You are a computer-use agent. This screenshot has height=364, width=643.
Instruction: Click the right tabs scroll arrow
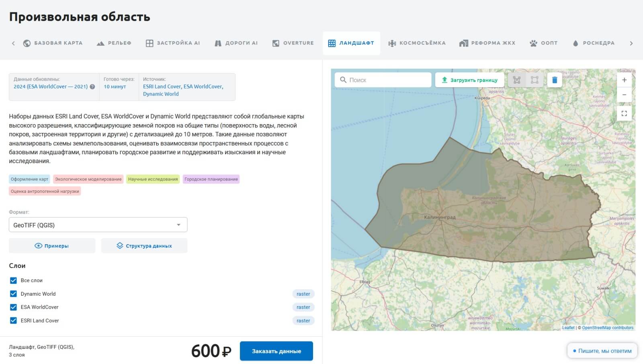[631, 43]
